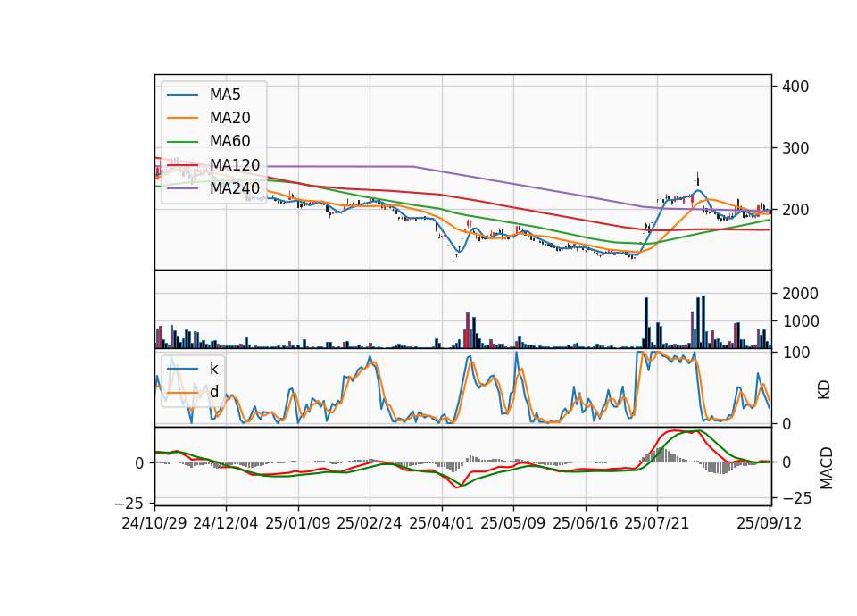Click the k legend label in KD panel
Screen dimensions: 857x616
pos(213,369)
